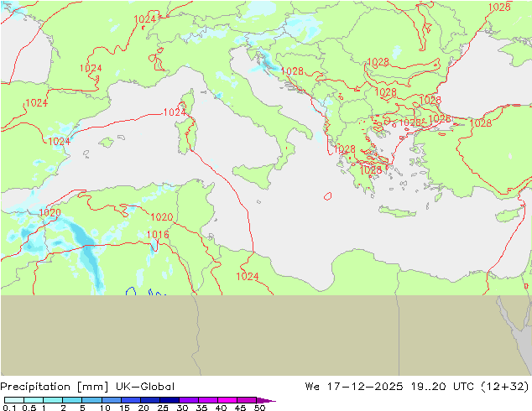Click the '1016' isobar label
Viewport: 532px width, 411px height.
(158, 234)
